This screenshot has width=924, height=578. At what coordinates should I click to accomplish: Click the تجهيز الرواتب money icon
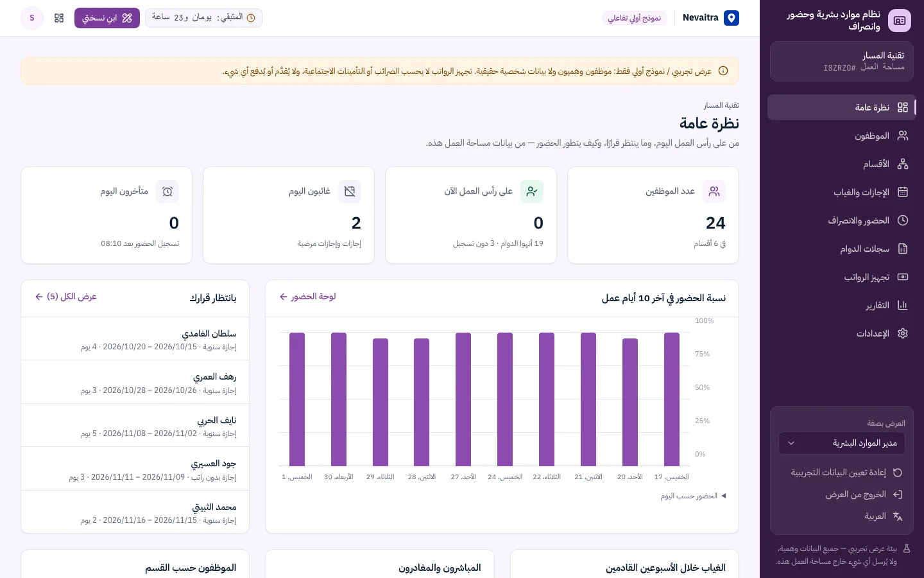[903, 277]
